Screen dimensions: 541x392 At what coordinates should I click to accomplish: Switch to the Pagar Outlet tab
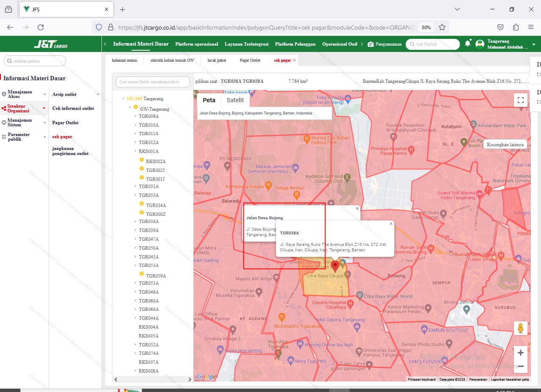point(250,60)
